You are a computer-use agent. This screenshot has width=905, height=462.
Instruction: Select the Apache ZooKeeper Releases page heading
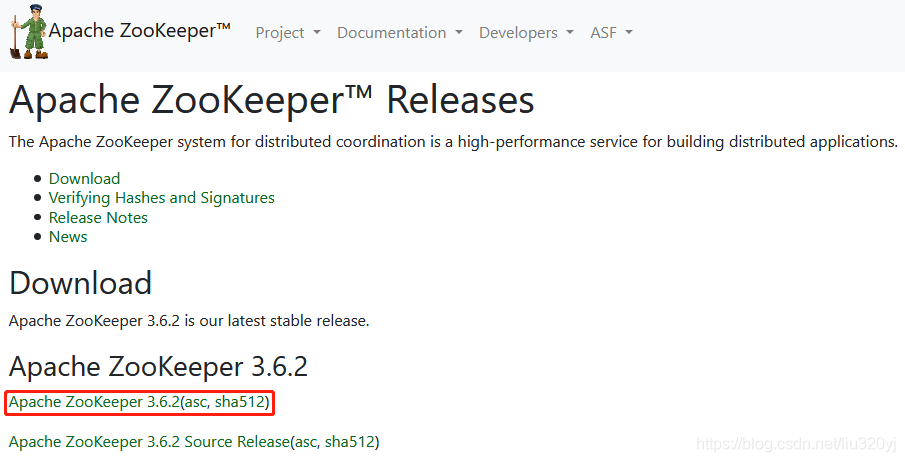coord(271,100)
